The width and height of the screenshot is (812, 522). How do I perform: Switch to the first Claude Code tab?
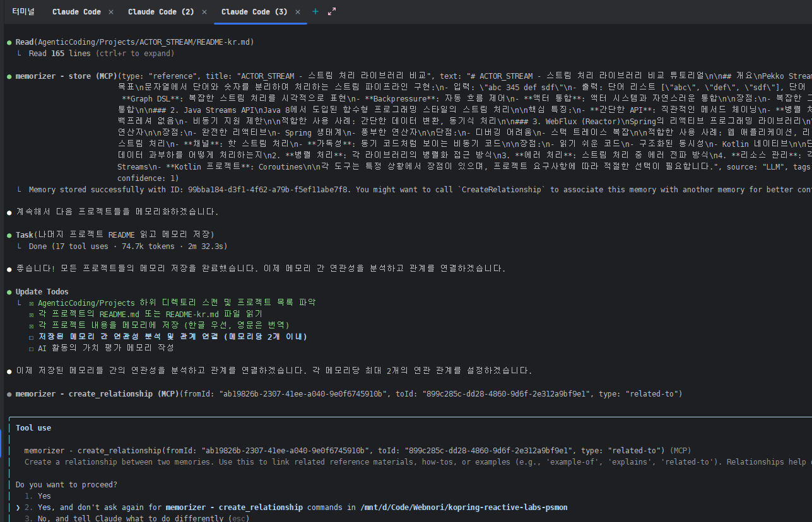[76, 12]
